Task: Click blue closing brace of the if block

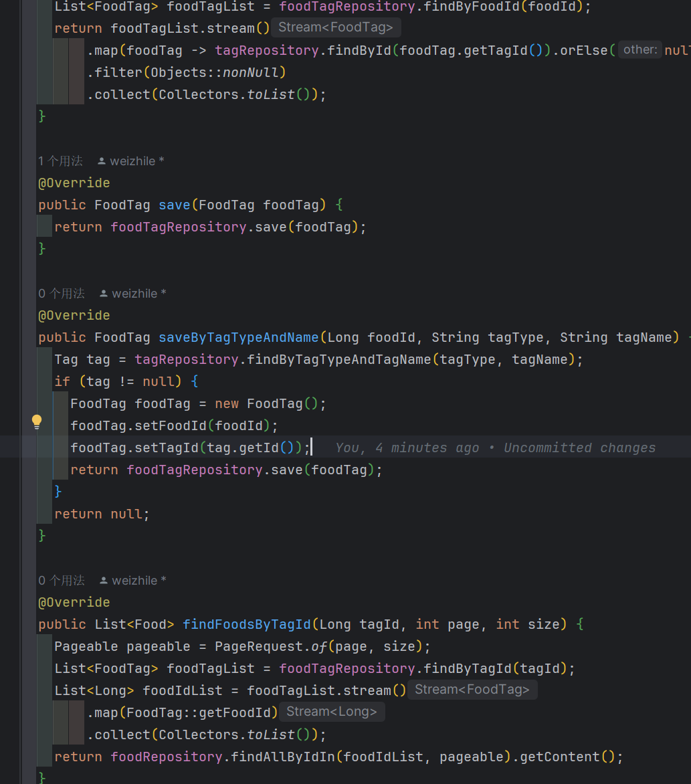Action: click(x=58, y=492)
